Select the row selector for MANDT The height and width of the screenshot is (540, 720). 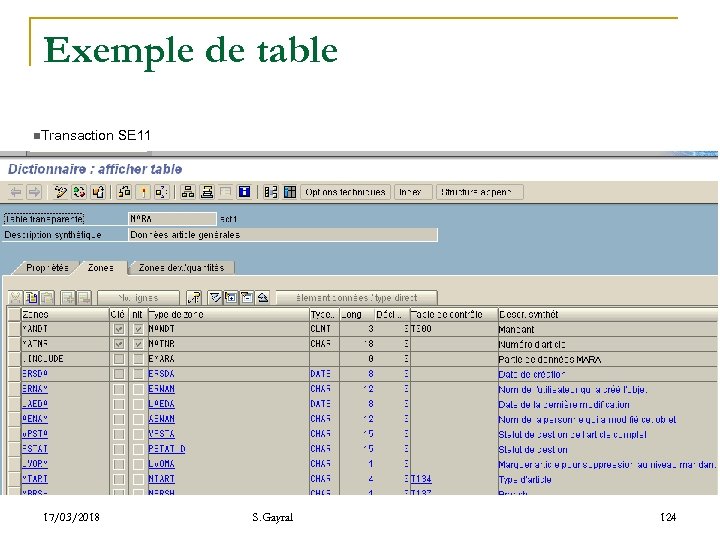click(x=14, y=329)
